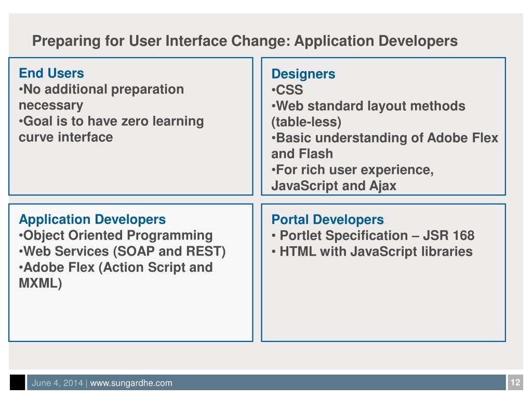Click the slide number 12

tap(515, 382)
